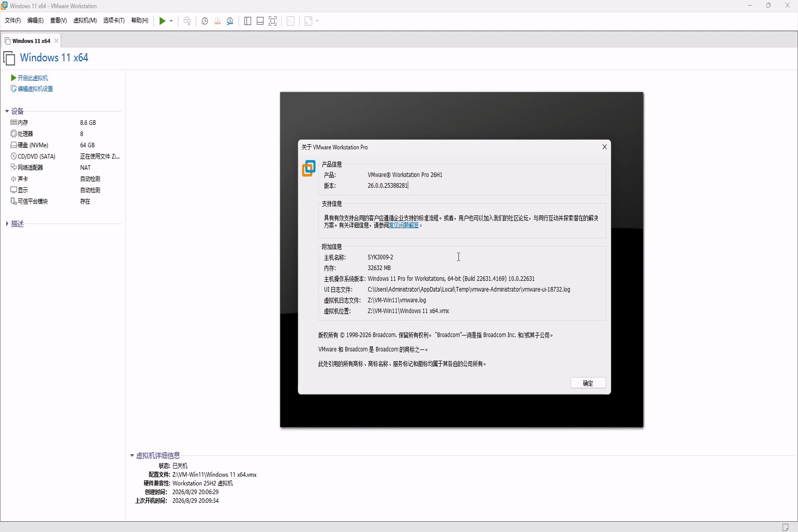Screen dimensions: 798x532
Task: Select the 内存 device row
Action: [65, 123]
